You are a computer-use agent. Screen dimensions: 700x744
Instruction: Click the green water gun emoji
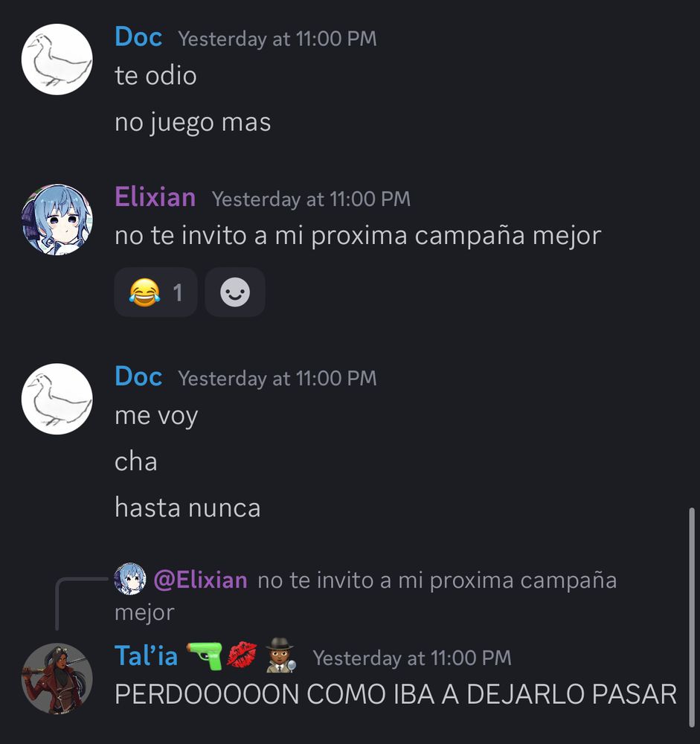click(x=205, y=655)
